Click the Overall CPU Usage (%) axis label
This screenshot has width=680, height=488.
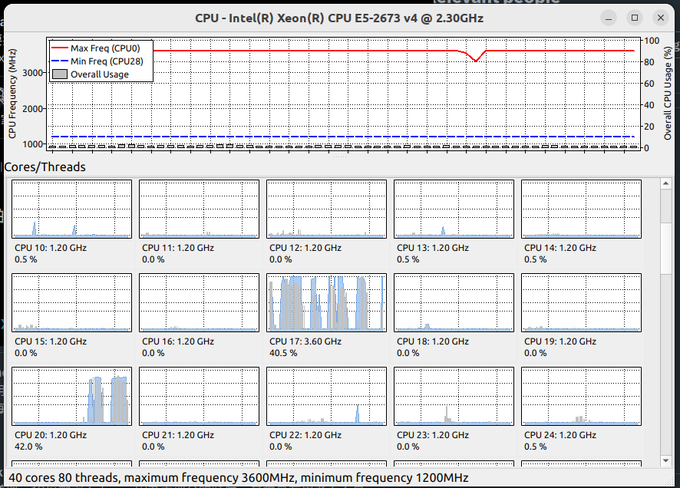668,93
